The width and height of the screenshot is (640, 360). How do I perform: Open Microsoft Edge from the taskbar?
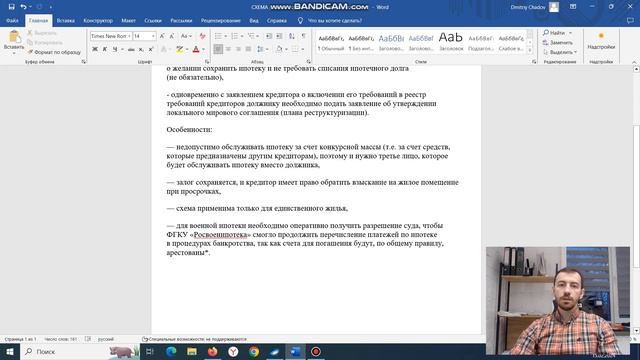(171, 351)
